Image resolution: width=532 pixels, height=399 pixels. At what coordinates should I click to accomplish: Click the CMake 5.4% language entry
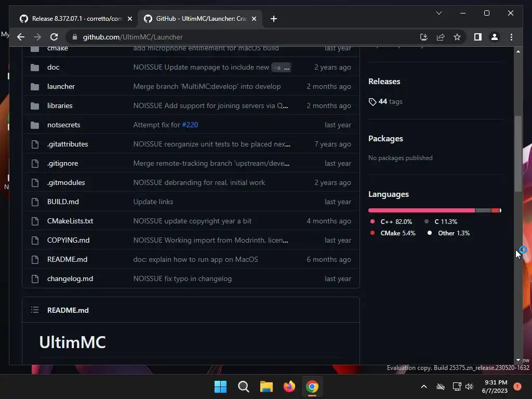(393, 233)
